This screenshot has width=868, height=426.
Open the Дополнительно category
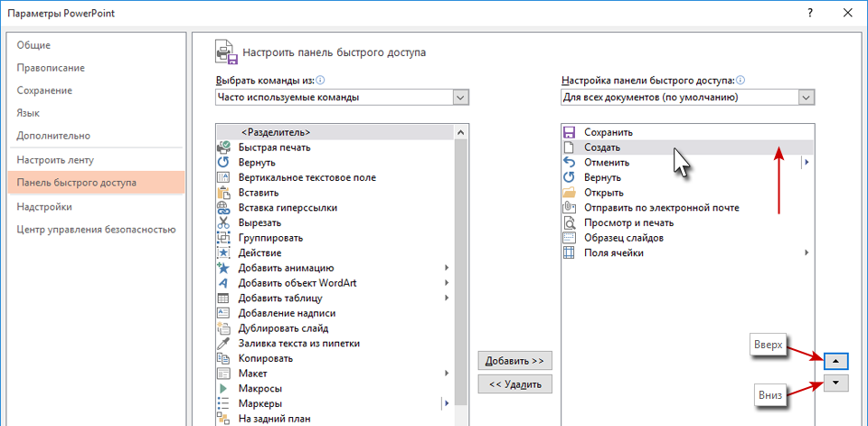pos(97,136)
